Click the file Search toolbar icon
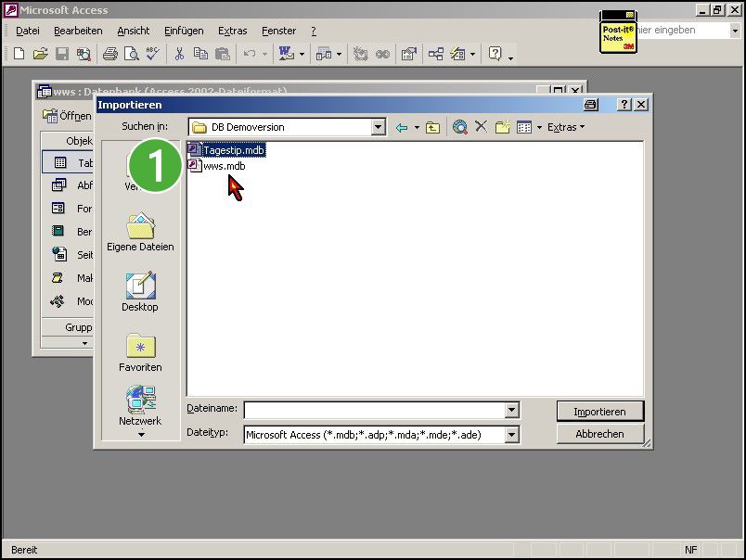This screenshot has width=746, height=560. (84, 54)
